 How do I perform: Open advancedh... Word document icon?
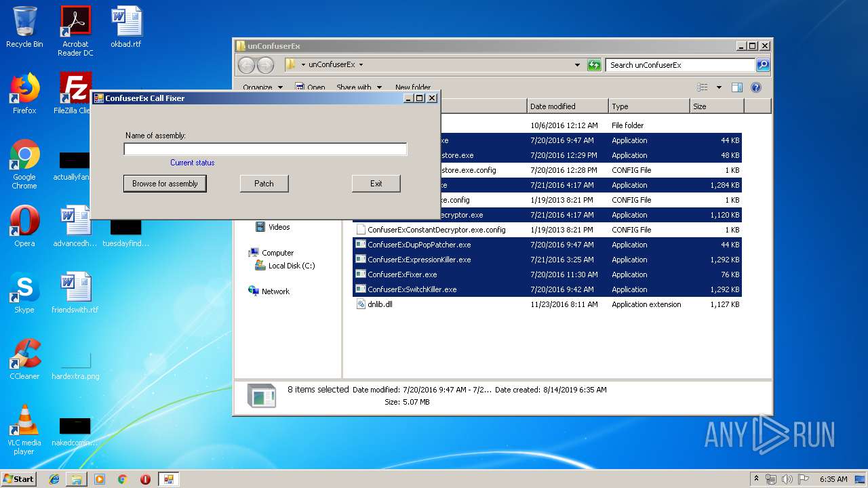(x=75, y=226)
